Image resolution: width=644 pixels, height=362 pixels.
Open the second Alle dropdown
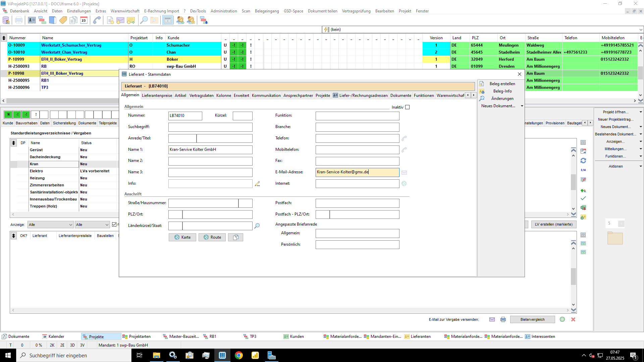tap(92, 225)
